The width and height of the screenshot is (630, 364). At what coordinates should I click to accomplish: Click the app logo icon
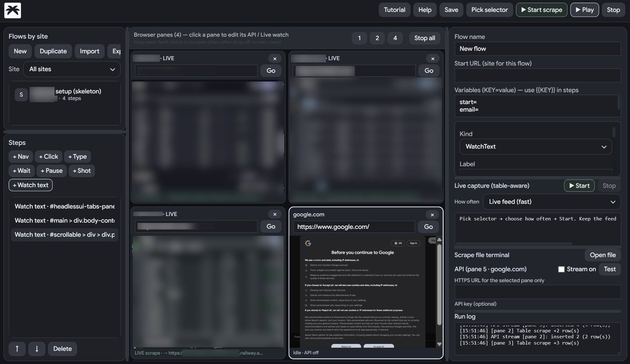(12, 9)
